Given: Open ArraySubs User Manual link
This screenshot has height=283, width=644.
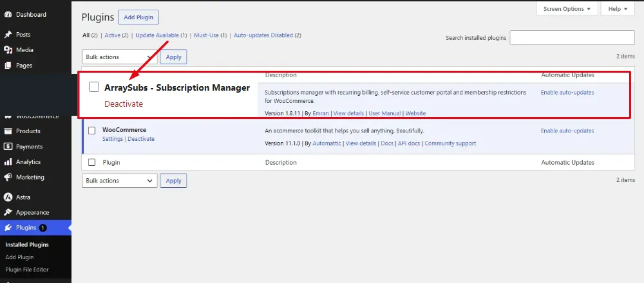Looking at the screenshot, I should [x=384, y=113].
